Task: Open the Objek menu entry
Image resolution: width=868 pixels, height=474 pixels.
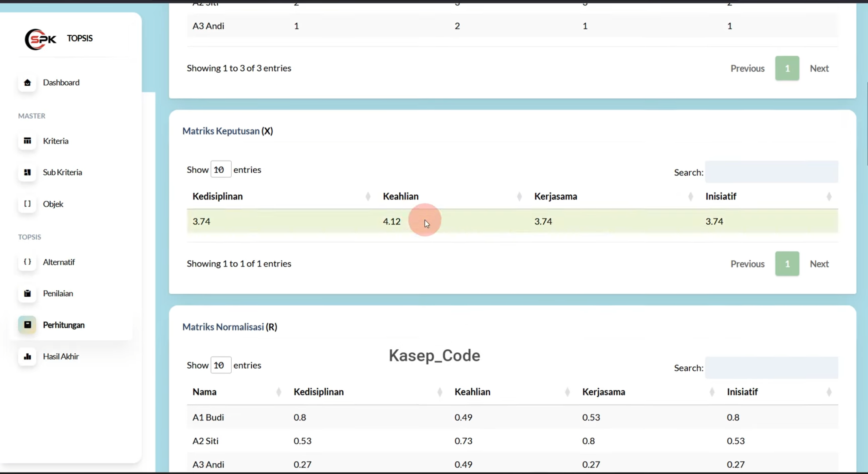Action: (53, 204)
